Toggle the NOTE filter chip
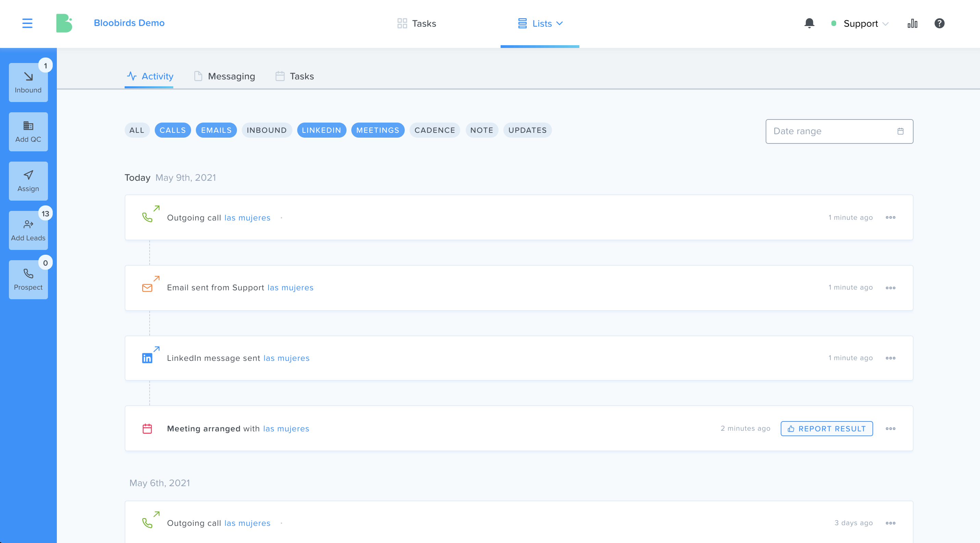The image size is (980, 543). click(482, 130)
